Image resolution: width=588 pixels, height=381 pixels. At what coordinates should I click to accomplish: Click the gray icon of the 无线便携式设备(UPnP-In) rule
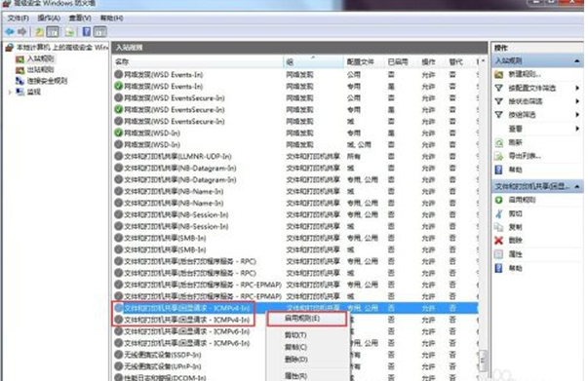pos(119,366)
